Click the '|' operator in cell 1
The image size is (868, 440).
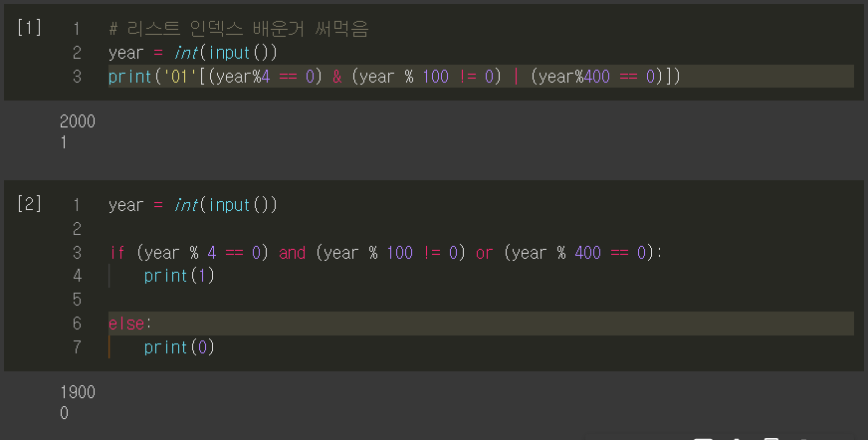tap(516, 77)
